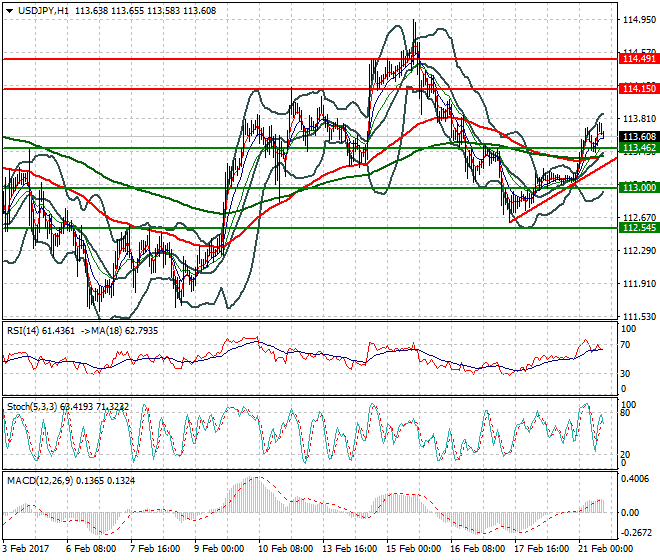Click the 7 Feb 16:00 time label

point(155,549)
